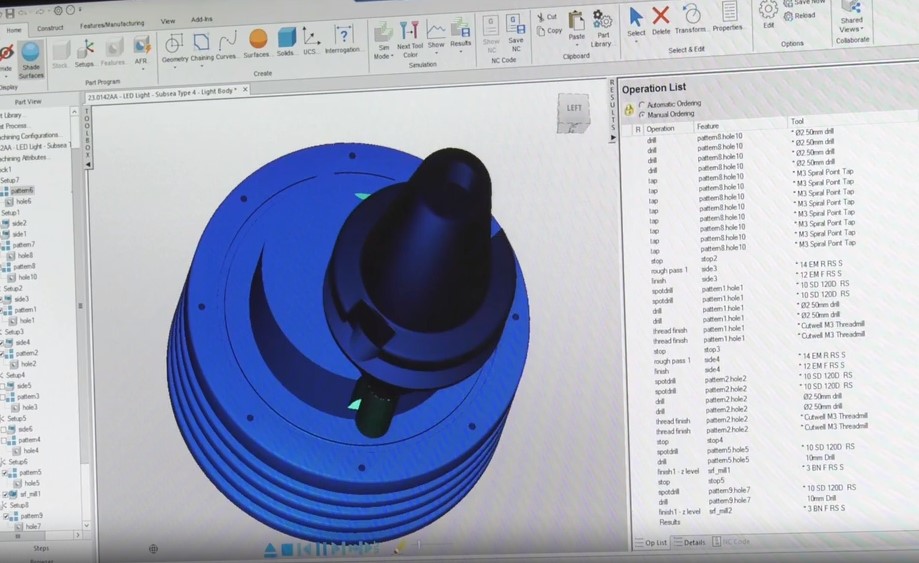The width and height of the screenshot is (919, 563).
Task: Open the Geometry dropdown arrow
Action: (175, 67)
